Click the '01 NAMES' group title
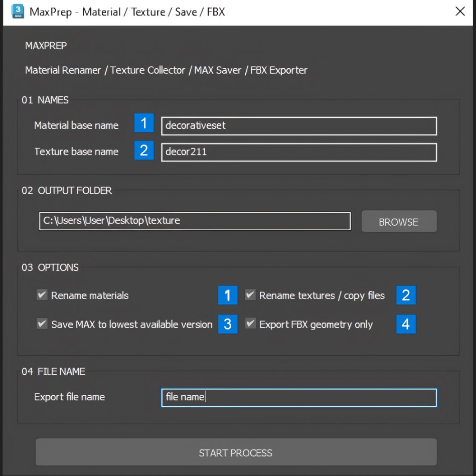The height and width of the screenshot is (476, 476). (45, 100)
